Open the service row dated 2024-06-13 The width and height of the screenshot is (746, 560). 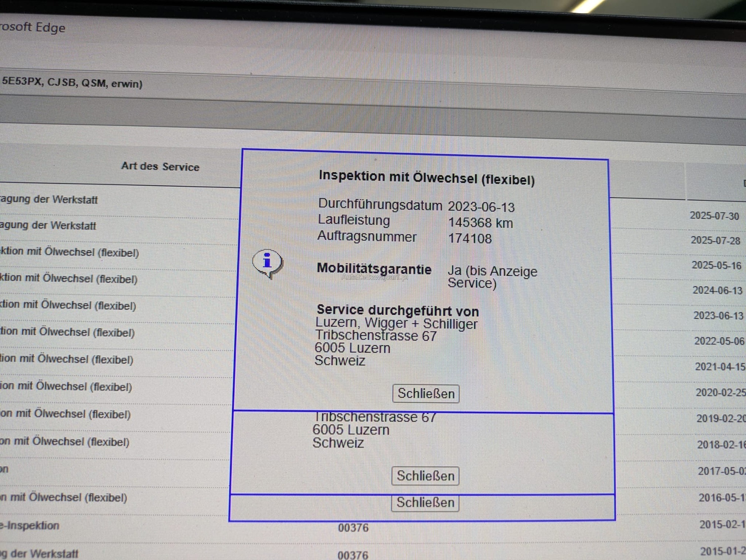(x=717, y=290)
